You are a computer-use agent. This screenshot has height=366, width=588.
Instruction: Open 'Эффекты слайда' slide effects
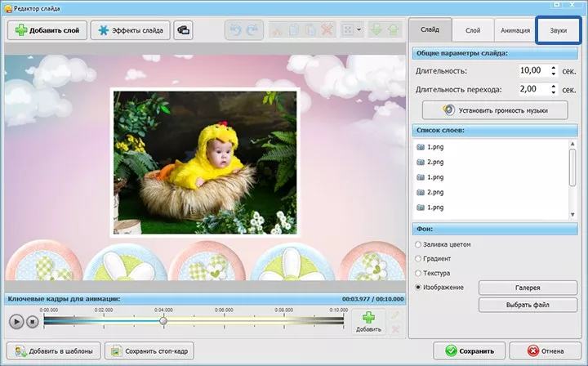tap(131, 30)
